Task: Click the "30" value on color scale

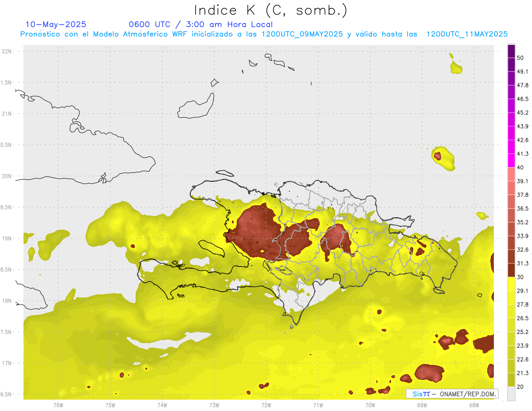Action: point(520,277)
